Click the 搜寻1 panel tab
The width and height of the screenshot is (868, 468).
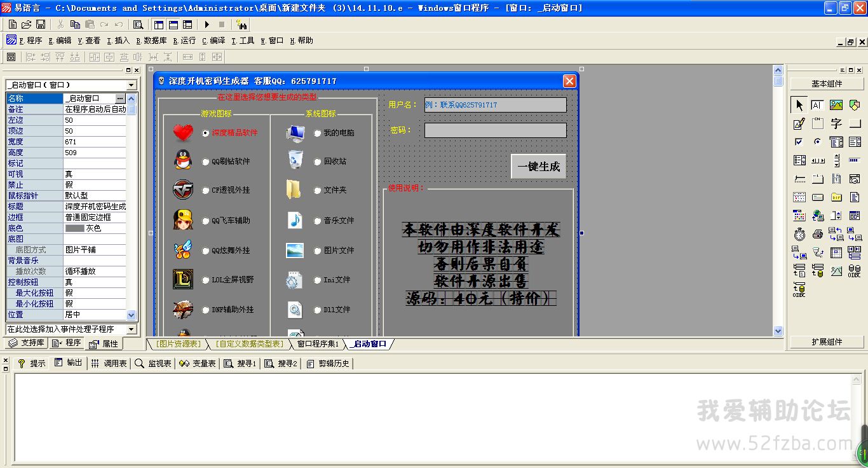pos(240,363)
